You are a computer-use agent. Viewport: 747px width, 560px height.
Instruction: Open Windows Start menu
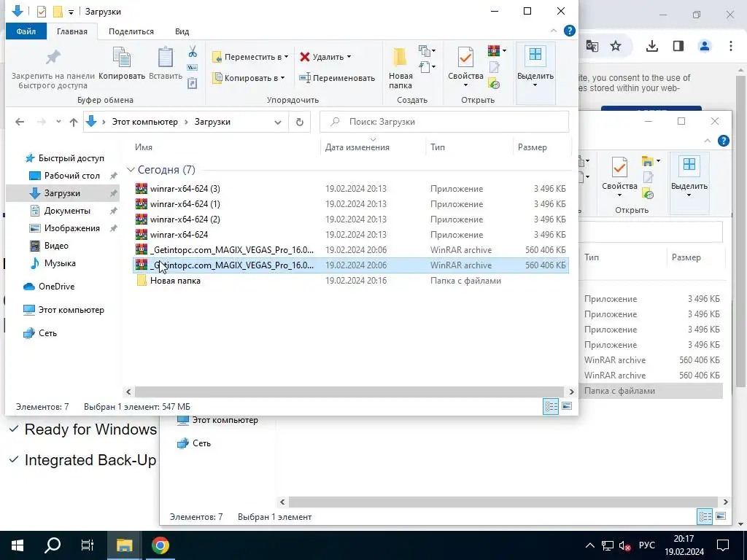point(18,545)
